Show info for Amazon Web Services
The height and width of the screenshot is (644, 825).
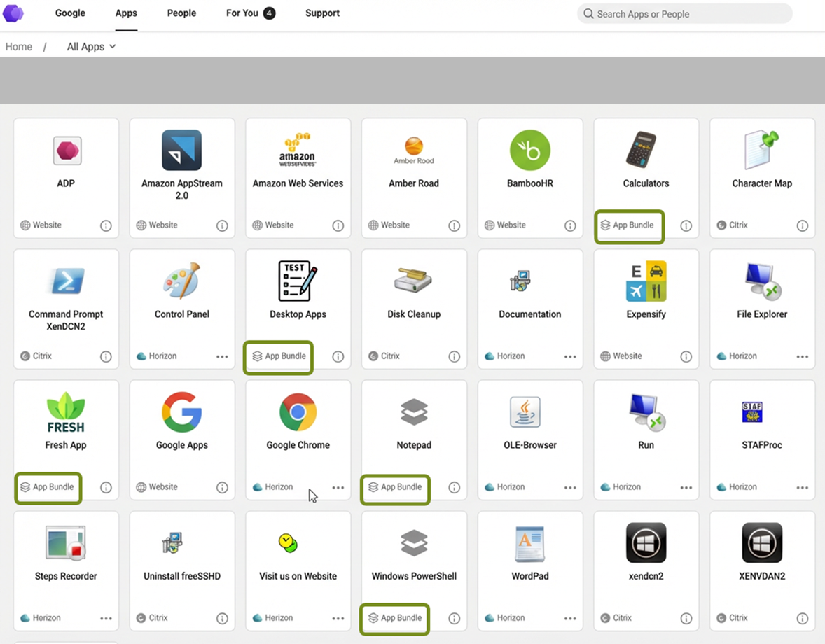point(338,225)
